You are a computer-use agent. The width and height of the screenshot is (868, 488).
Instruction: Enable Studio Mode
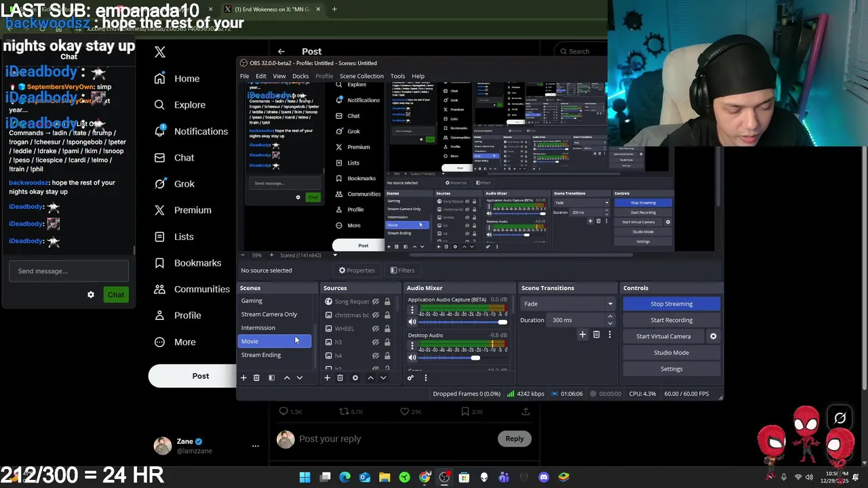click(671, 352)
